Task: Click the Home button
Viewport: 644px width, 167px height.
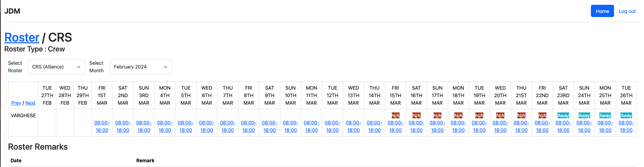Action: coord(602,11)
